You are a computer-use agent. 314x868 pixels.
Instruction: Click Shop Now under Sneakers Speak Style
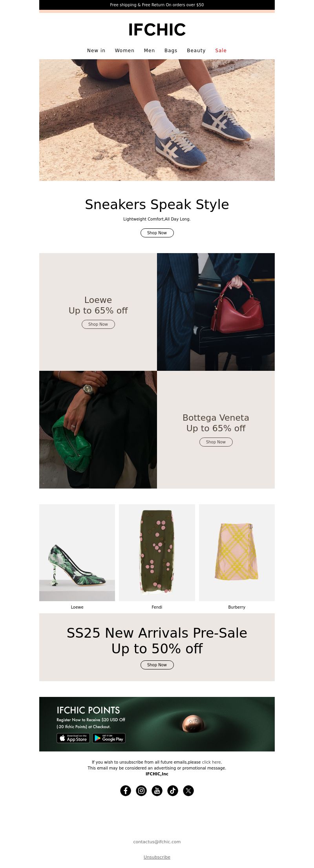coord(157,233)
